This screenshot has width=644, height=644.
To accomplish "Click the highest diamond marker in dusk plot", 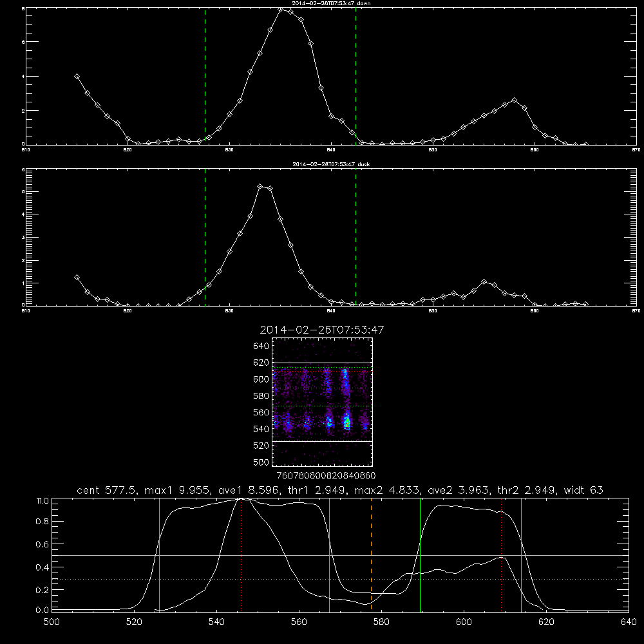I will coord(260,187).
